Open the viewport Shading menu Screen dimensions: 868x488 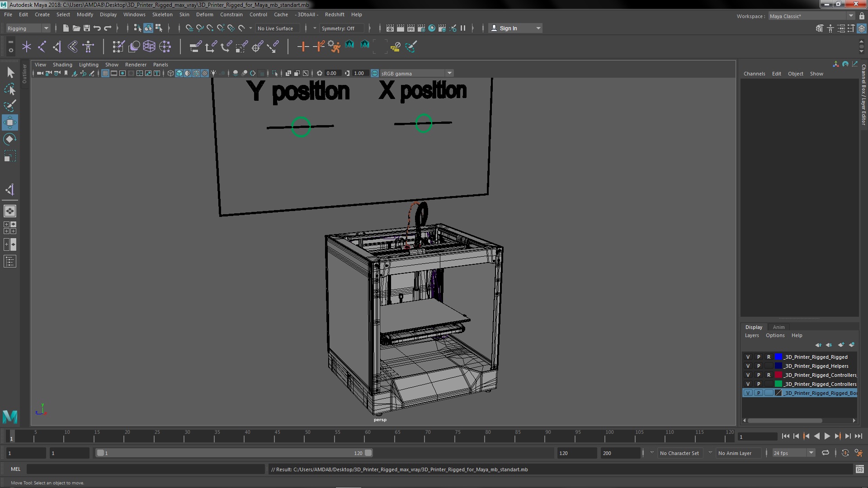62,65
